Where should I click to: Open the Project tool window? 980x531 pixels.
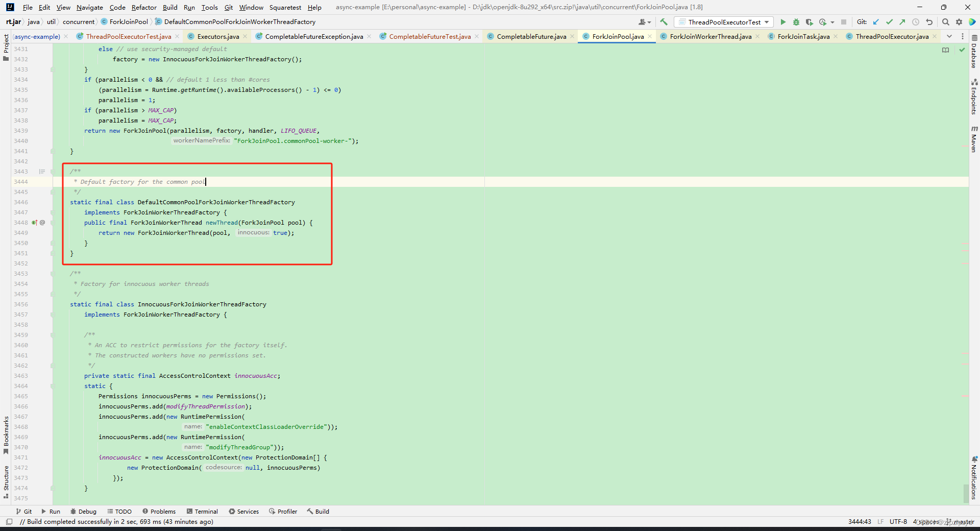coord(6,47)
